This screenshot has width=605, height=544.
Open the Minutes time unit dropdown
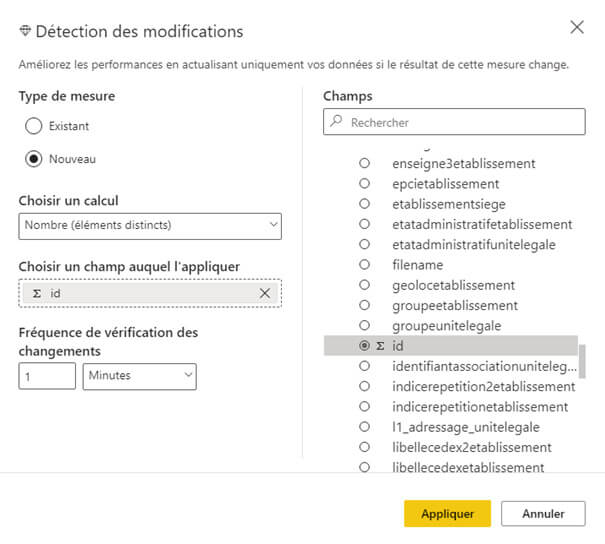[x=139, y=376]
